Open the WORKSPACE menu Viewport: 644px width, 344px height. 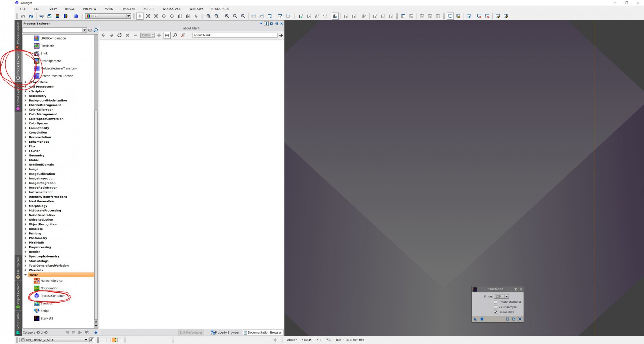click(x=172, y=9)
